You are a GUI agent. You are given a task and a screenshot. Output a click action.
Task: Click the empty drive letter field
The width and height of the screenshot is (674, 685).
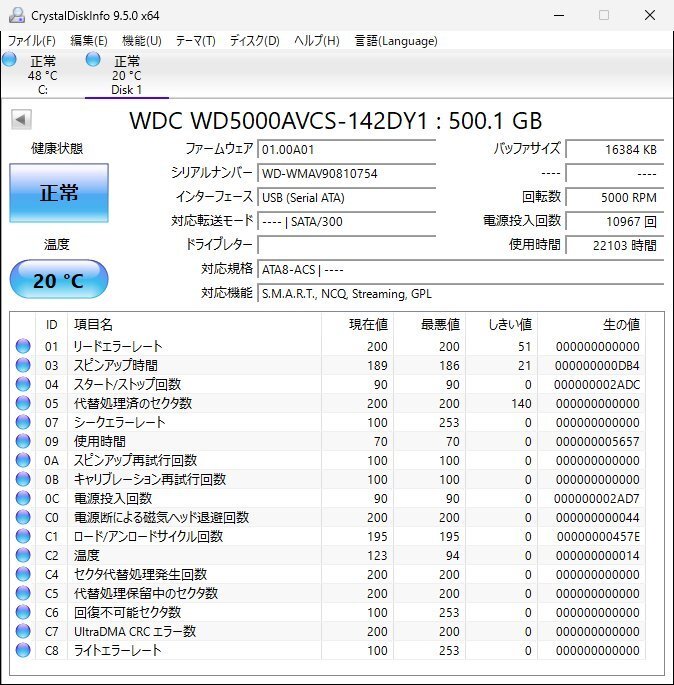pos(347,245)
